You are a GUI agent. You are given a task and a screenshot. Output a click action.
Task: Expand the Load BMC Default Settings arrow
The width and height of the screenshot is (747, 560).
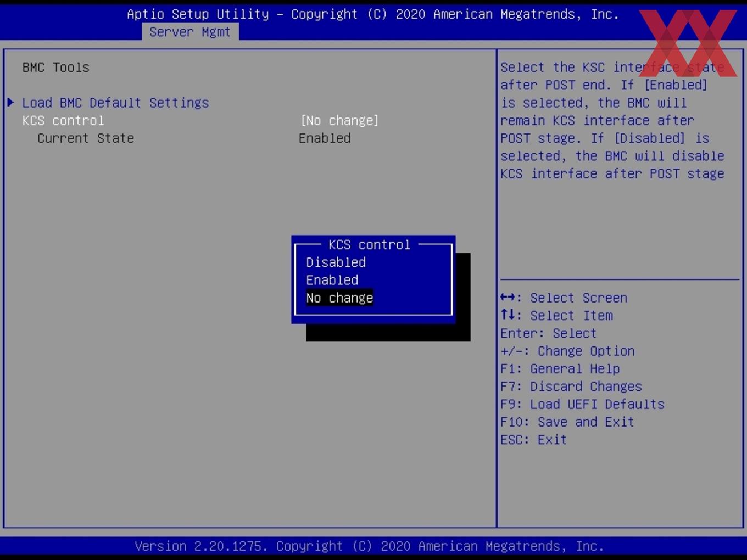pos(10,102)
